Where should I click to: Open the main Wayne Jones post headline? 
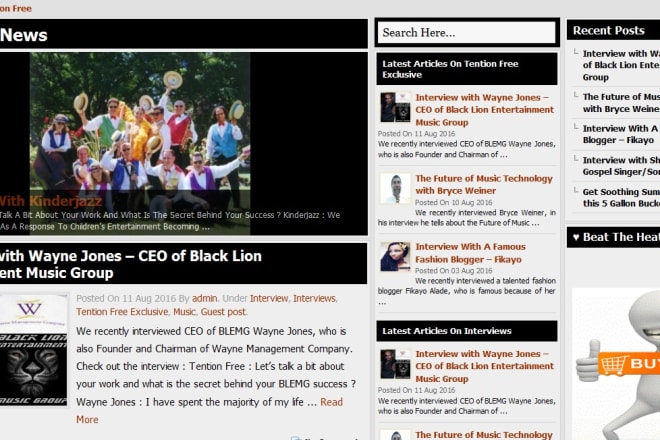(x=131, y=264)
